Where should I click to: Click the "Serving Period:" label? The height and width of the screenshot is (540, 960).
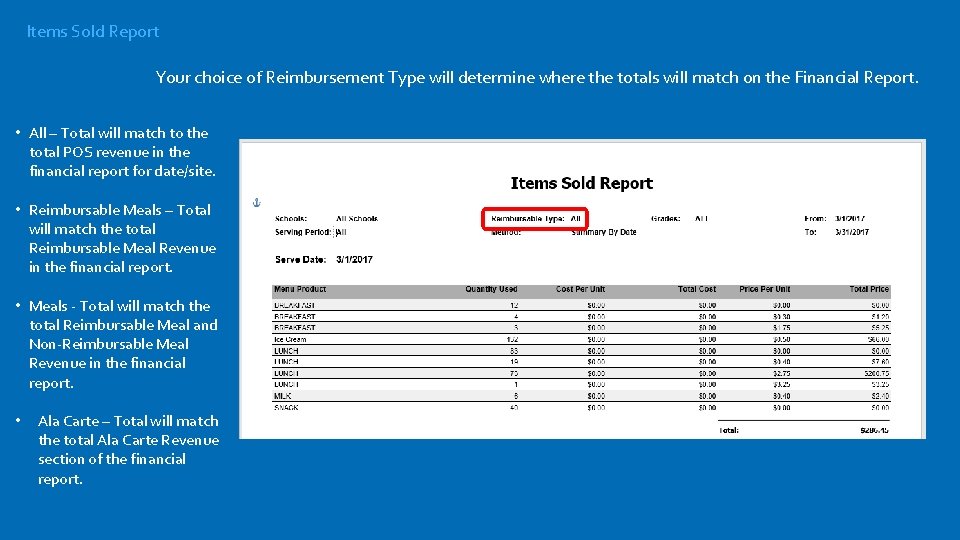pos(302,232)
